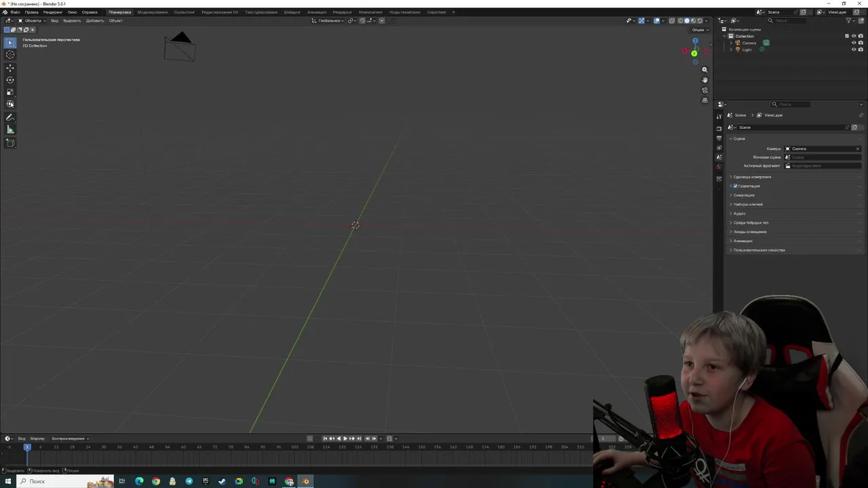Expand the Camera item in outliner

coord(731,43)
